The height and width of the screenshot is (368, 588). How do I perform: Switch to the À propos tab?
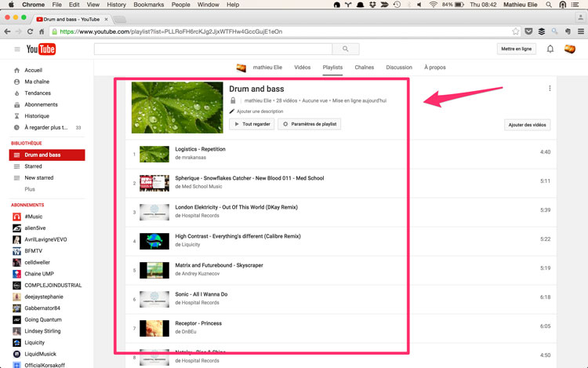tap(434, 67)
